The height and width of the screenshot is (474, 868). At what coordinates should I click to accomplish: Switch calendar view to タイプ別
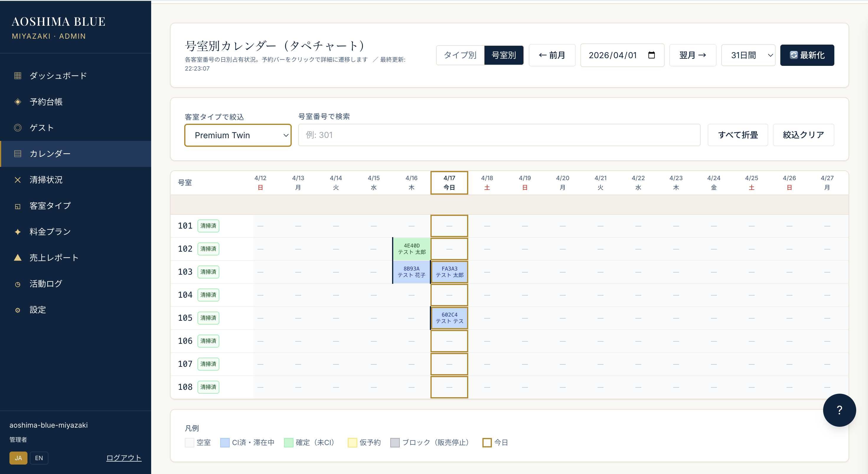[460, 55]
